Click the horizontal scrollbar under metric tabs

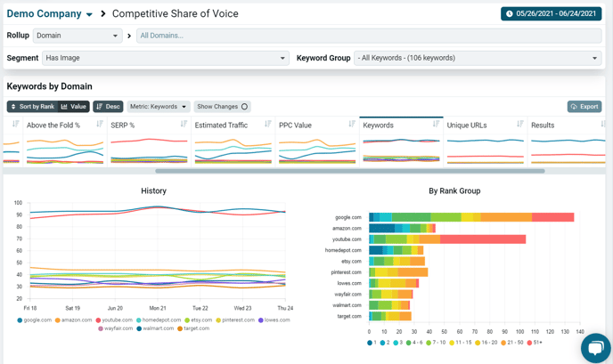350,171
